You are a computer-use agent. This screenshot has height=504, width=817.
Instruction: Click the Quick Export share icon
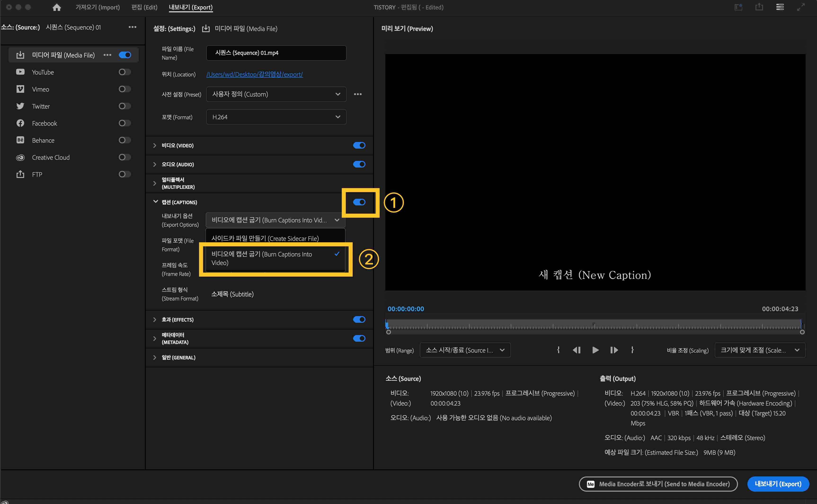tap(759, 7)
